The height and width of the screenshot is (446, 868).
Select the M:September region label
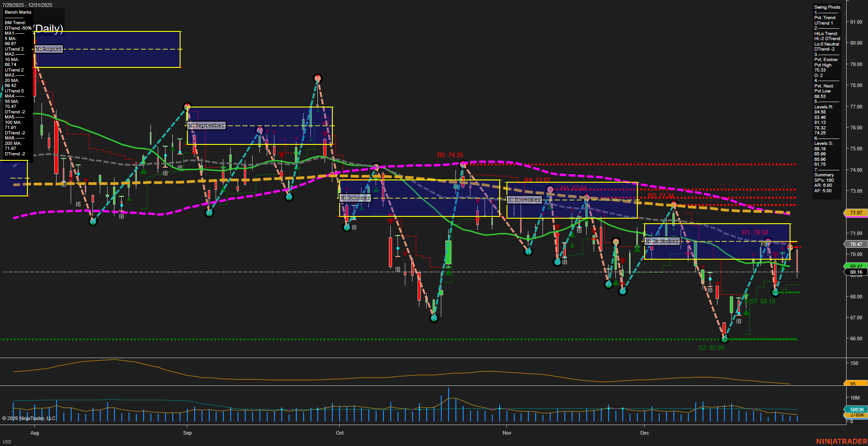[x=206, y=125]
